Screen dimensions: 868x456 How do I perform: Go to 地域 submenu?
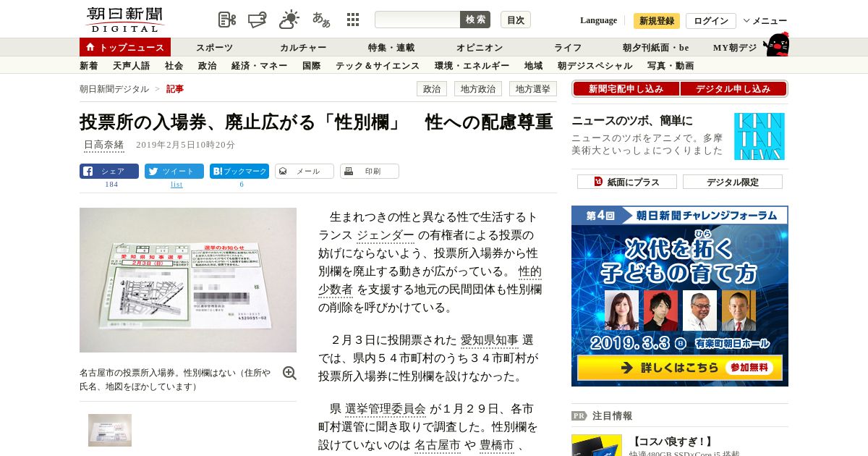click(534, 66)
